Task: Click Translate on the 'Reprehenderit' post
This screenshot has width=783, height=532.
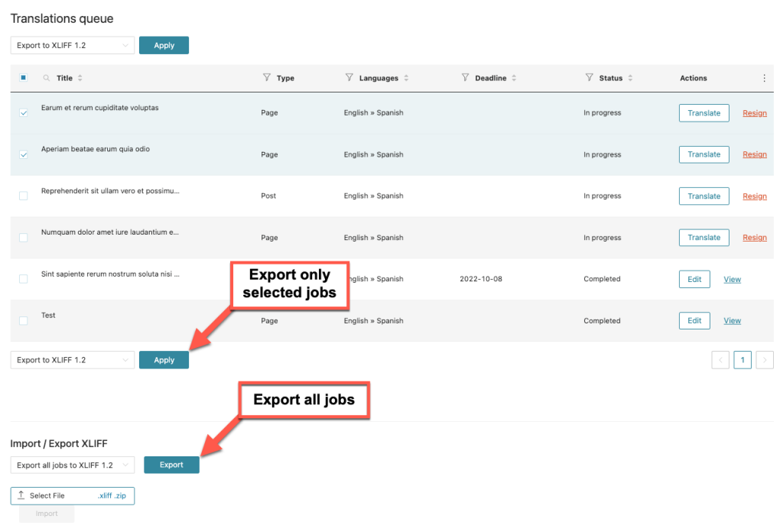Action: pyautogui.click(x=703, y=196)
